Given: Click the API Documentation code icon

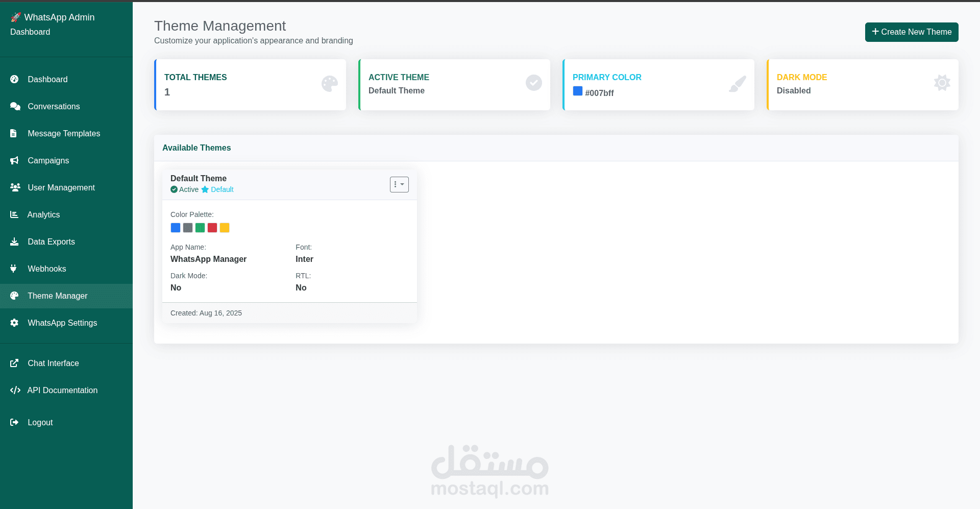Looking at the screenshot, I should [x=15, y=390].
